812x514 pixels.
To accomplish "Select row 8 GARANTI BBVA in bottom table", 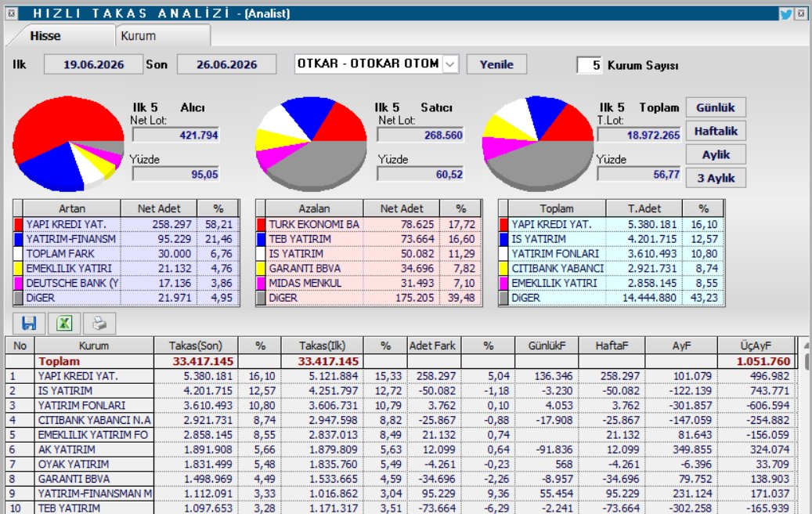I will coord(399,479).
